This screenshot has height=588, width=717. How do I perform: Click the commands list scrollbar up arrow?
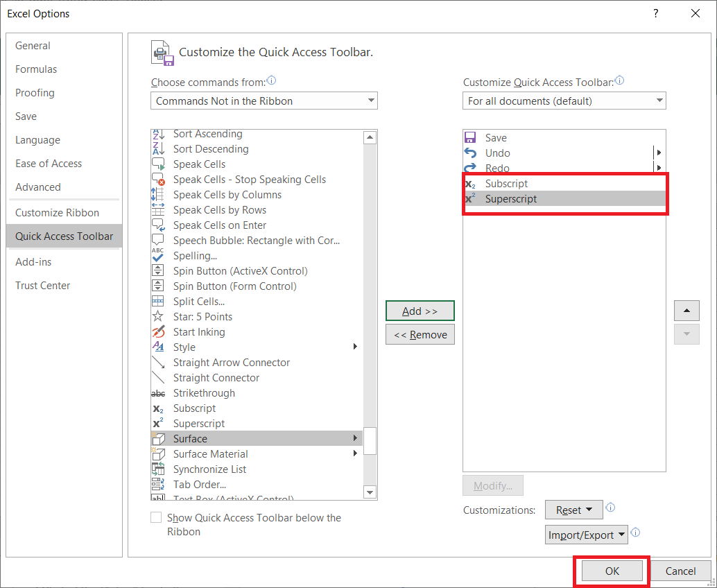(x=370, y=137)
